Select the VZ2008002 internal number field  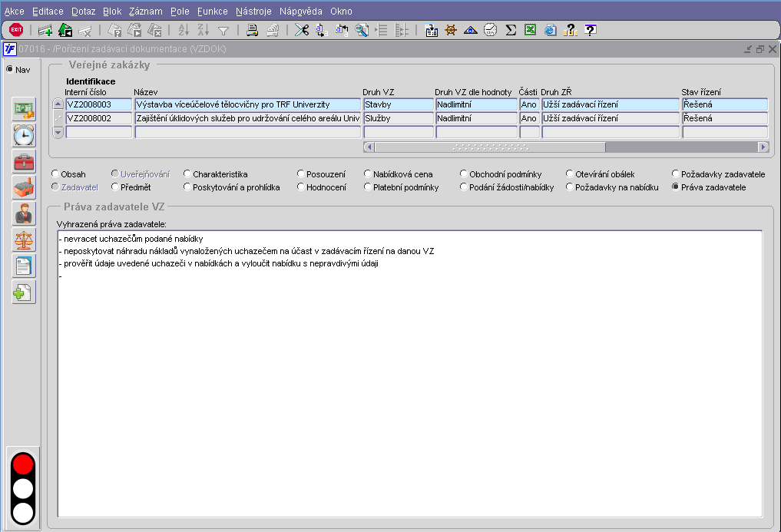[98, 118]
